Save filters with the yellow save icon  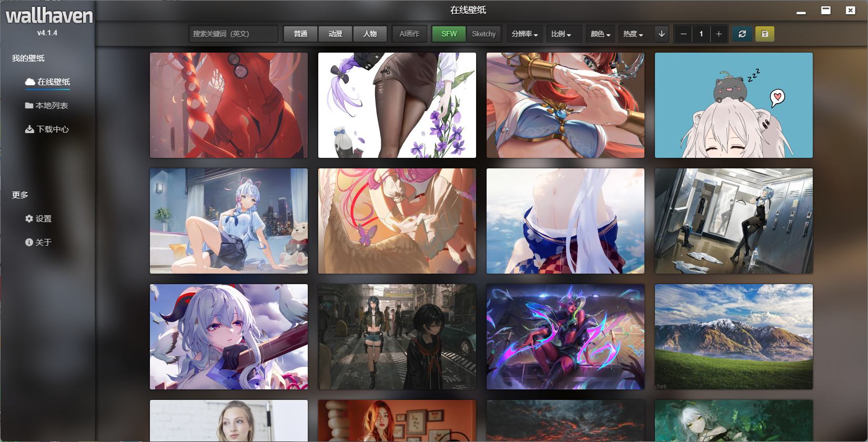pos(765,34)
